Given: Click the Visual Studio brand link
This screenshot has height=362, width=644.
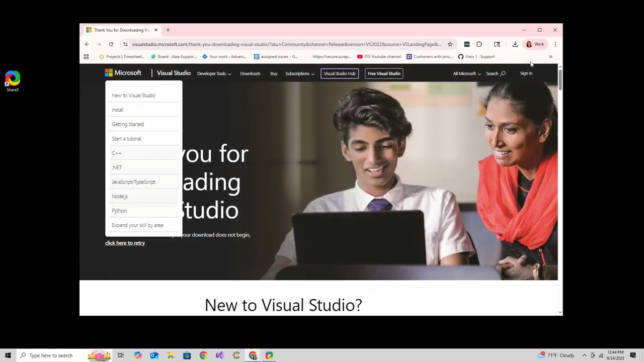Looking at the screenshot, I should coord(174,73).
